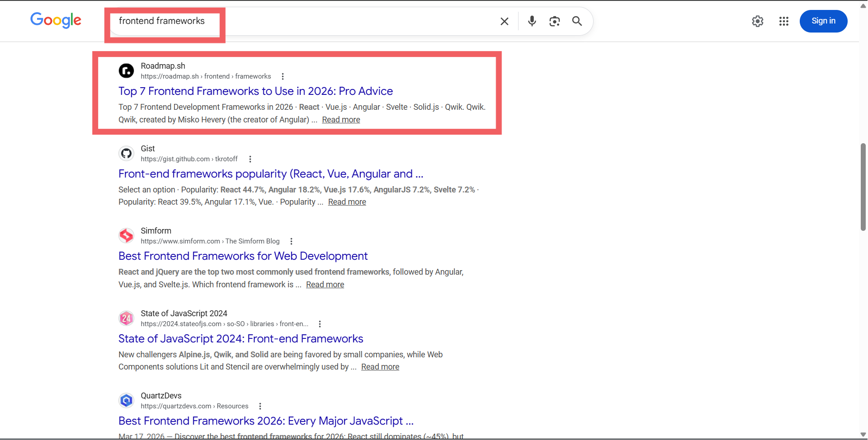This screenshot has width=868, height=440.
Task: Click the Google logo
Action: (x=56, y=20)
